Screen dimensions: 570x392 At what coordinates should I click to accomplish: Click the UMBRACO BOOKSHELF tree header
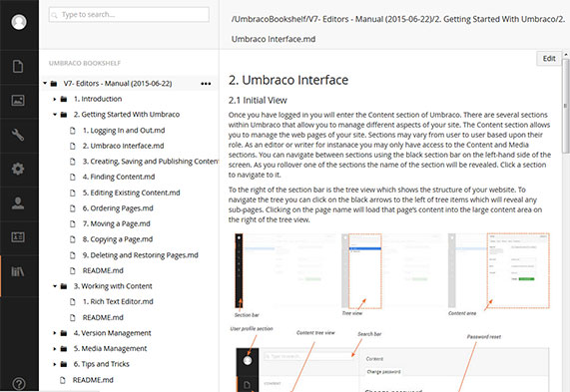pos(85,63)
